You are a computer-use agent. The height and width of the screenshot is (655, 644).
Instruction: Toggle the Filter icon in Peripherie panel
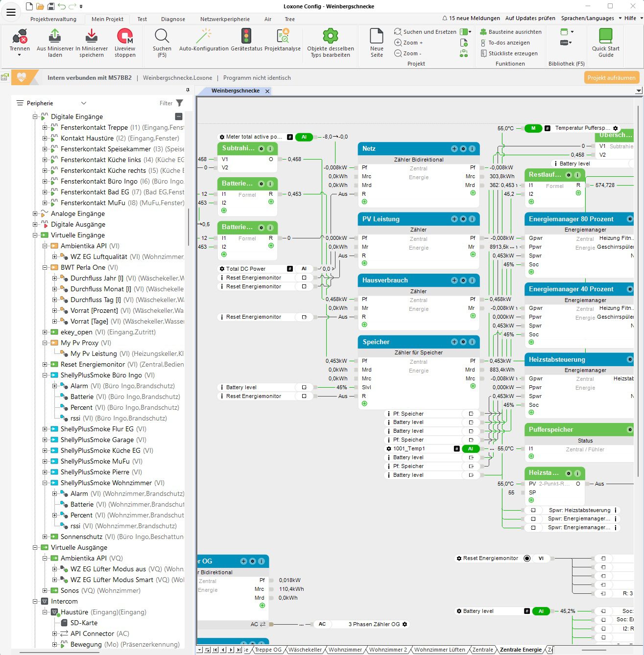[x=180, y=103]
